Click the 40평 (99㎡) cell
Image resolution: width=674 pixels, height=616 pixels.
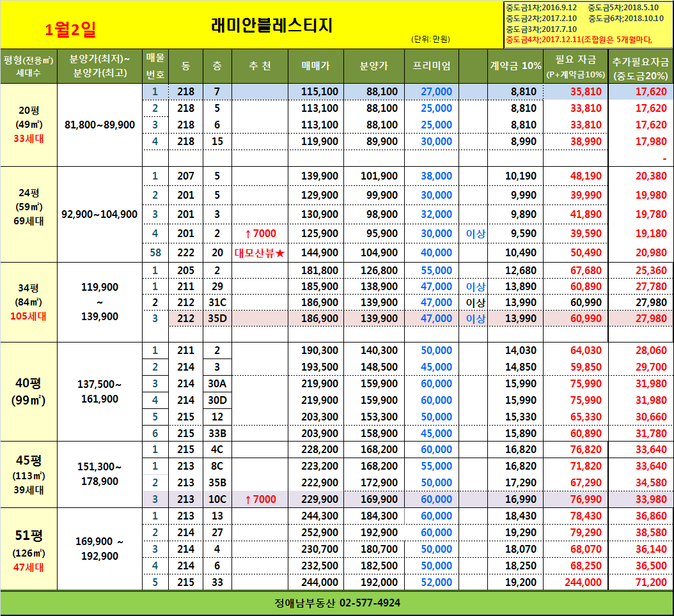28,391
